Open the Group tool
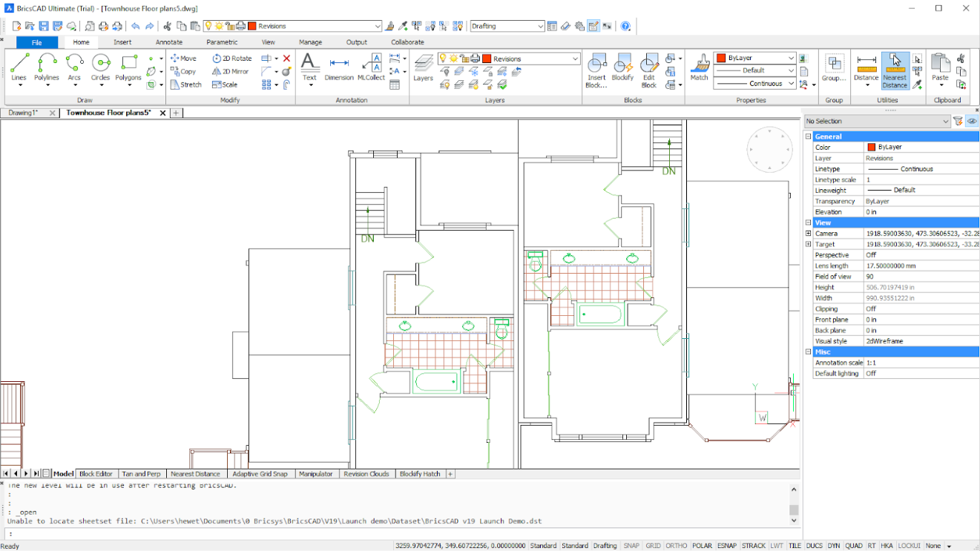The height and width of the screenshot is (551, 980). tap(834, 67)
